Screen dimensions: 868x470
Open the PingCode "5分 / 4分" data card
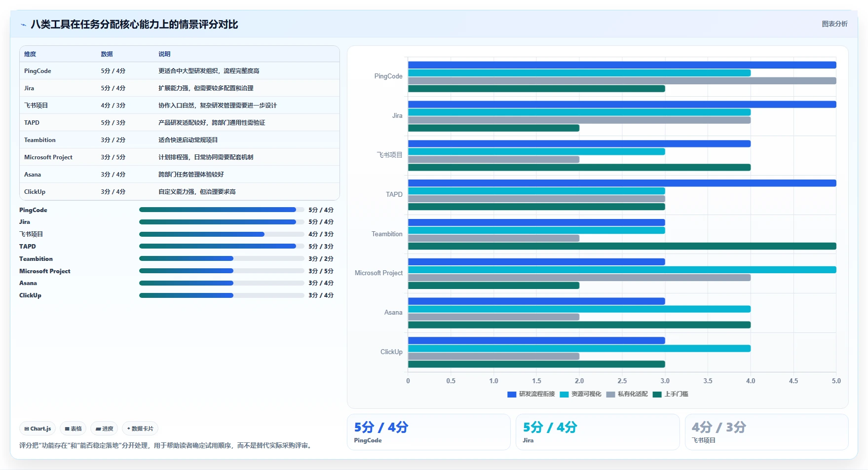[429, 432]
